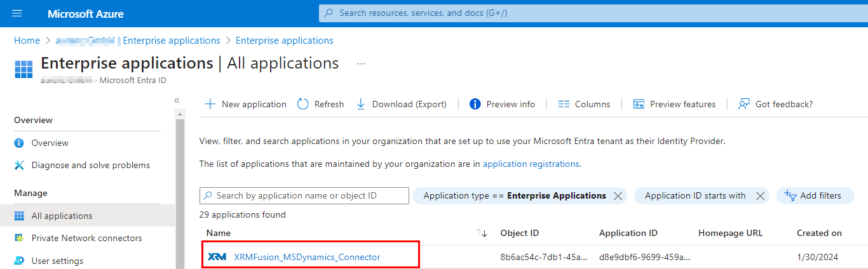The height and width of the screenshot is (269, 868).
Task: Open the first Enterprise applications breadcrumb
Action: click(x=171, y=41)
